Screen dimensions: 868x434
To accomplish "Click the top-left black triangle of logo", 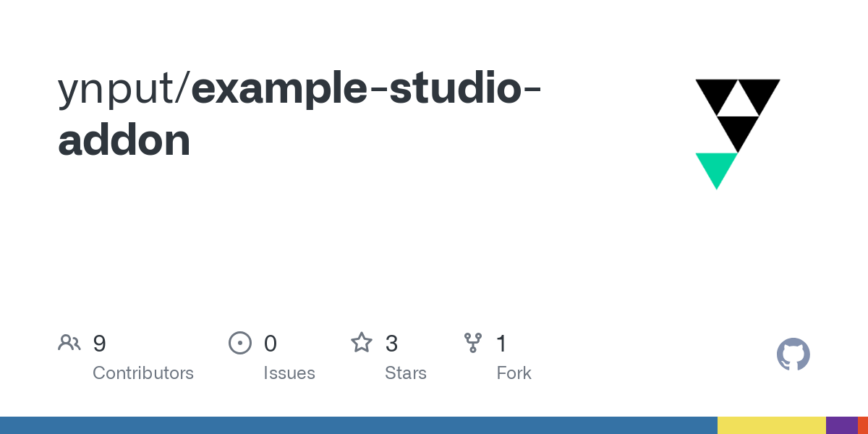I will (x=717, y=97).
